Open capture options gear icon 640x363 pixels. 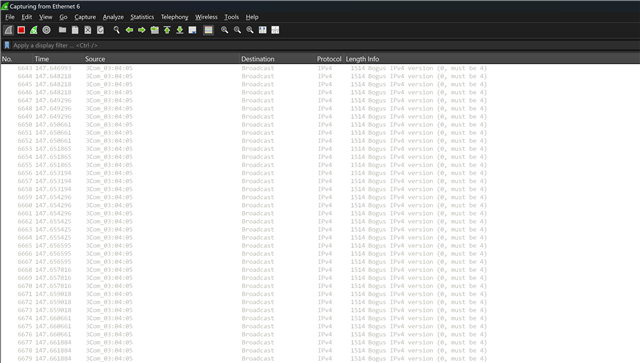[47, 30]
